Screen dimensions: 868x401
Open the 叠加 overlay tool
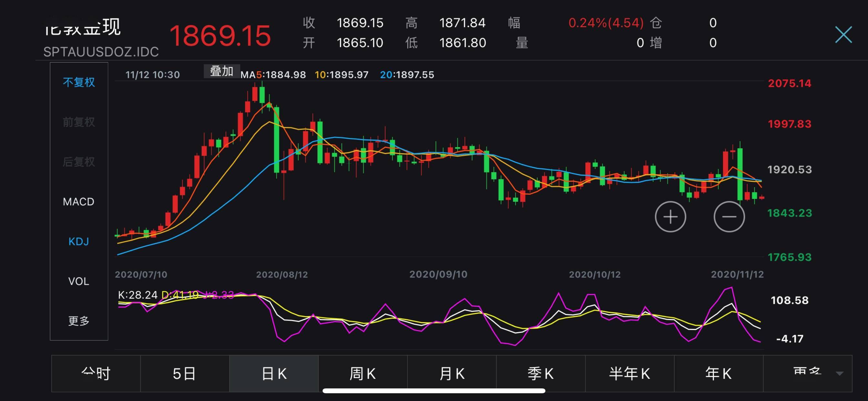click(x=222, y=72)
